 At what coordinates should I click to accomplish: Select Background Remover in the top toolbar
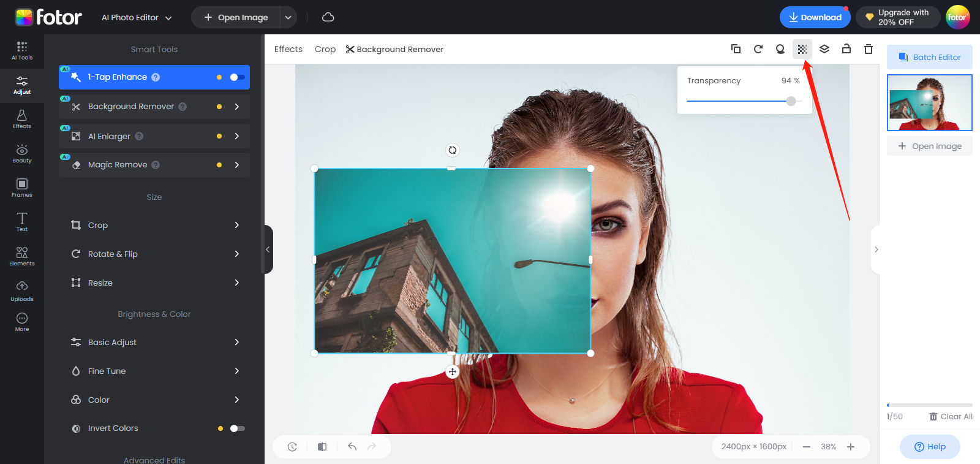tap(394, 49)
